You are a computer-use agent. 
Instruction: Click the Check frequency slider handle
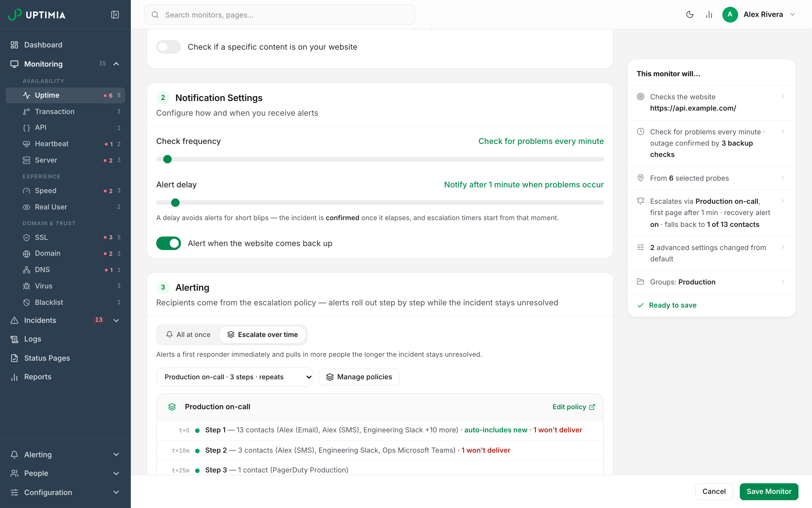[167, 159]
